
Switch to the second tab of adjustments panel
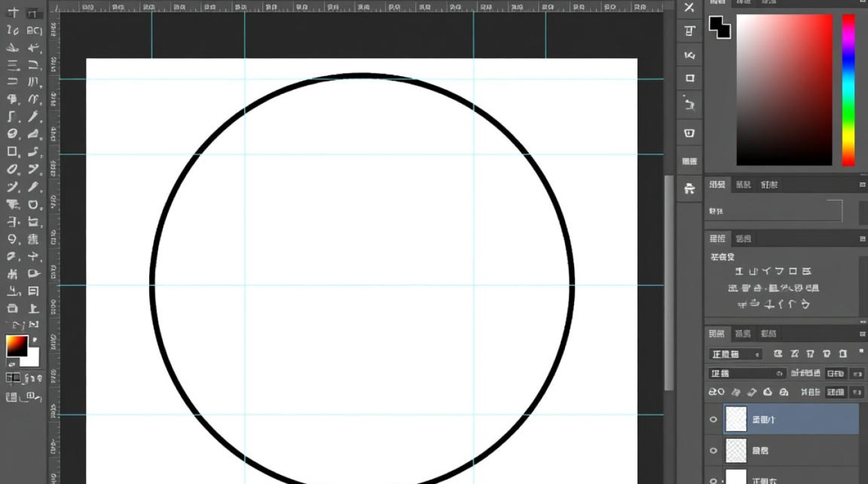pos(743,239)
